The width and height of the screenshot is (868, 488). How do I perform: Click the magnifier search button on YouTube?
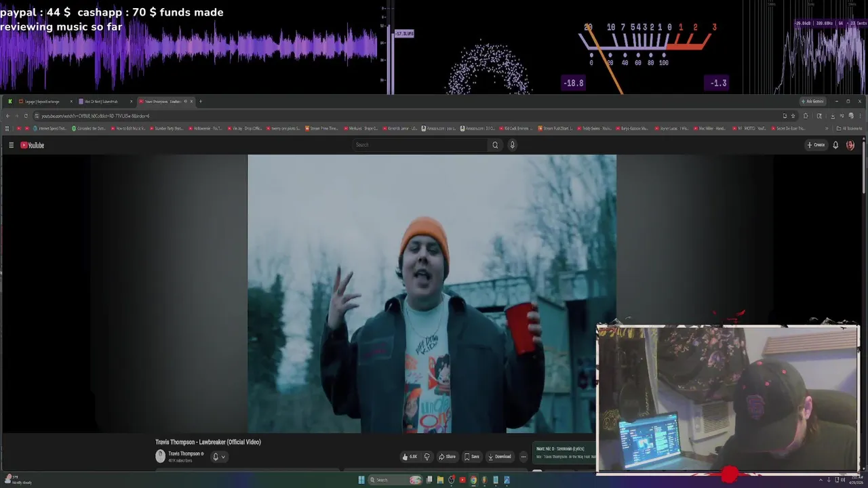[x=495, y=144]
